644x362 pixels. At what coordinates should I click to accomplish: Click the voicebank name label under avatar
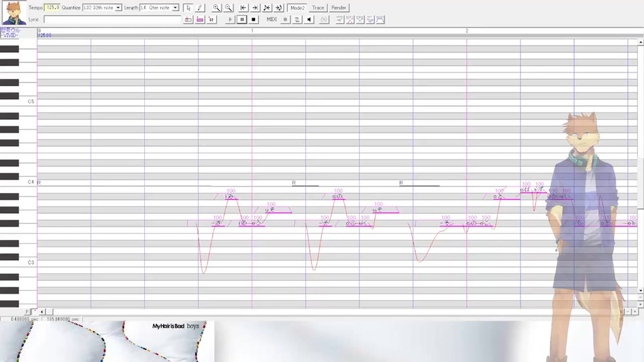(x=10, y=33)
